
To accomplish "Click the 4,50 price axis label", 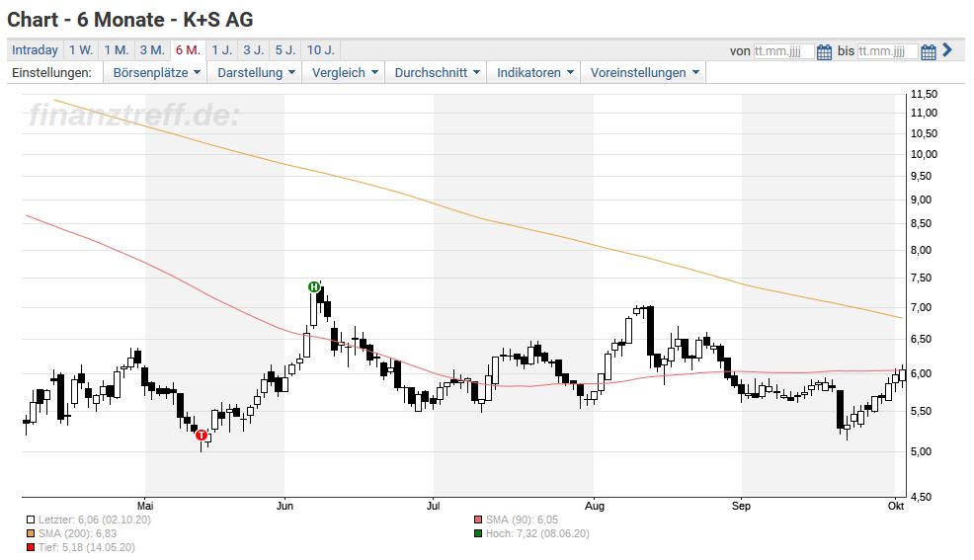I will tap(922, 497).
